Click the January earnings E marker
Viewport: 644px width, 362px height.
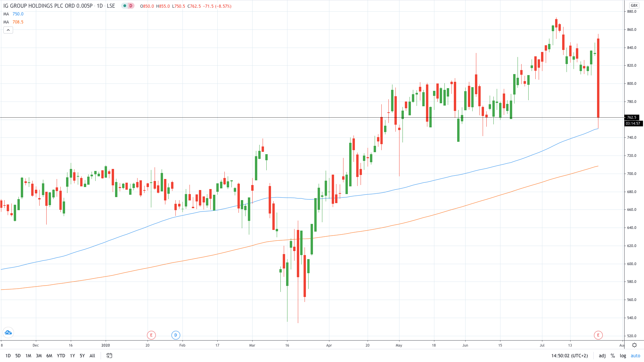151,335
